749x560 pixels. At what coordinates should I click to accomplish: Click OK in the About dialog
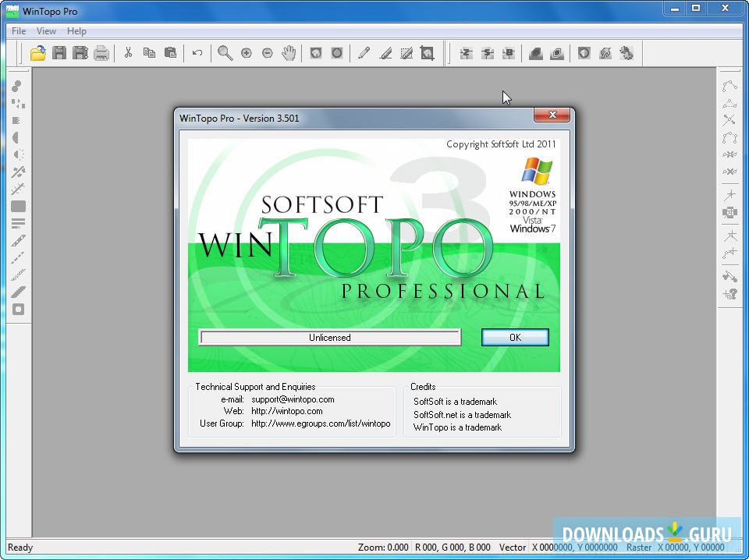(515, 338)
